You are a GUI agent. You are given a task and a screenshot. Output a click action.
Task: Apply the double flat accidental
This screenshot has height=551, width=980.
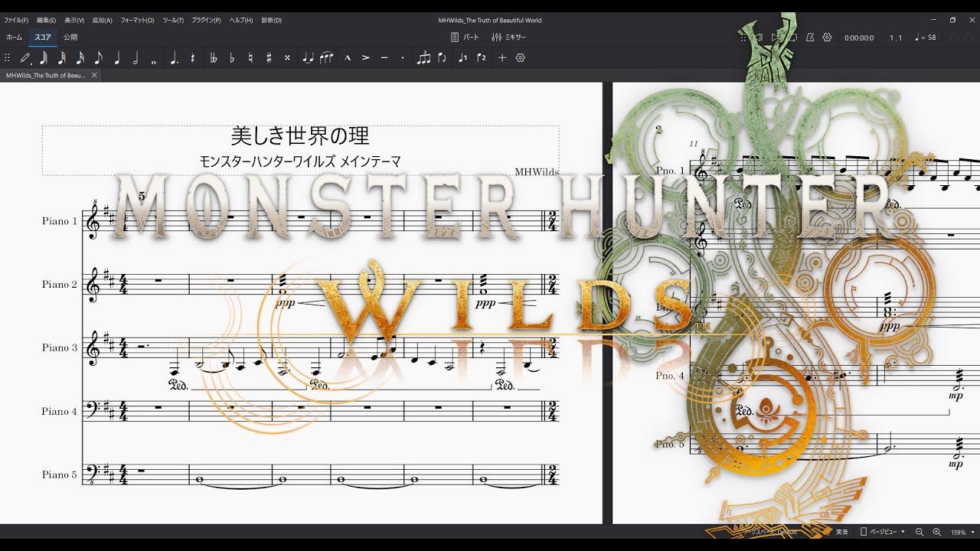click(214, 57)
